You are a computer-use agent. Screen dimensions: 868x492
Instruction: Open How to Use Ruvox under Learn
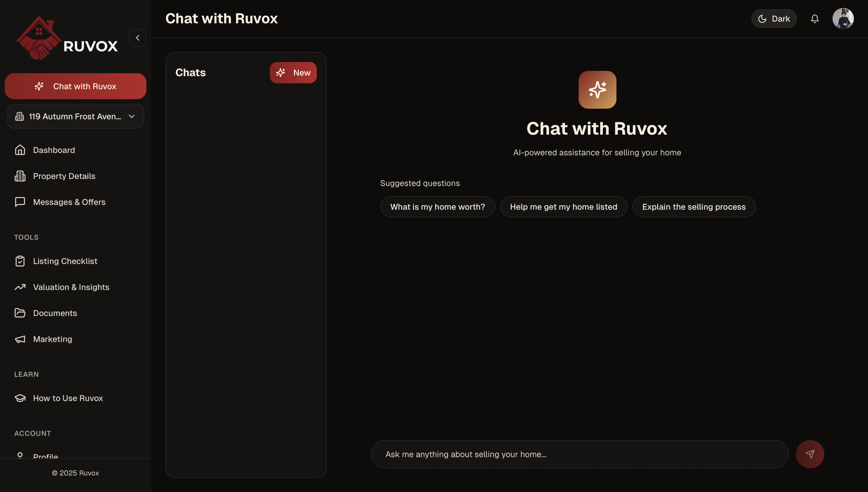tap(68, 398)
